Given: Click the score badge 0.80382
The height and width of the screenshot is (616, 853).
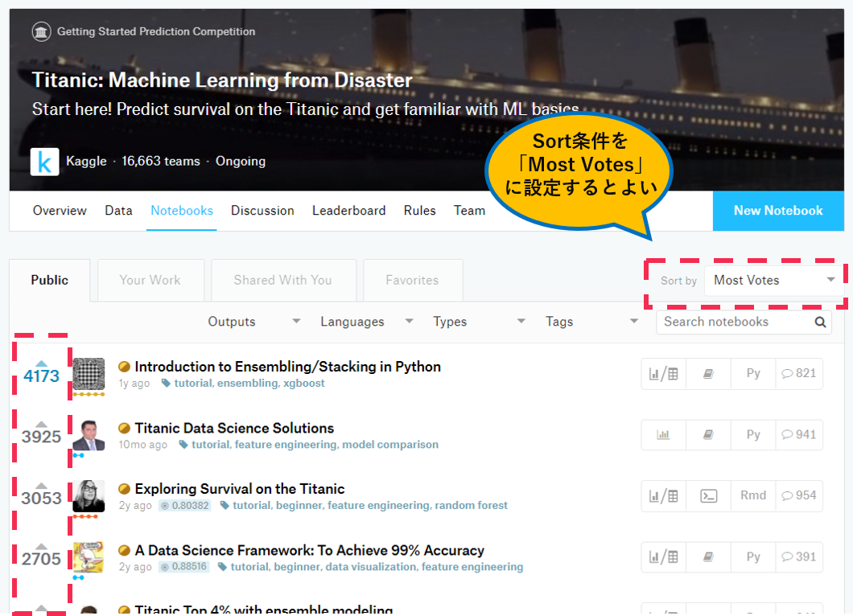Looking at the screenshot, I should click(x=184, y=506).
